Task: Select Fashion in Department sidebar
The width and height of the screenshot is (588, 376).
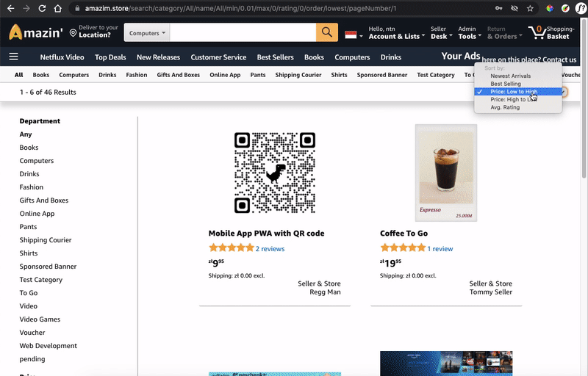Action: pos(32,187)
